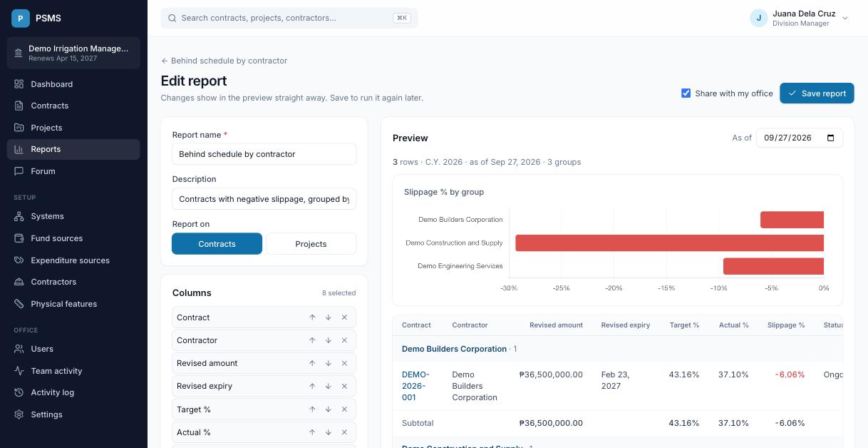Open the Activity log

tap(73, 392)
